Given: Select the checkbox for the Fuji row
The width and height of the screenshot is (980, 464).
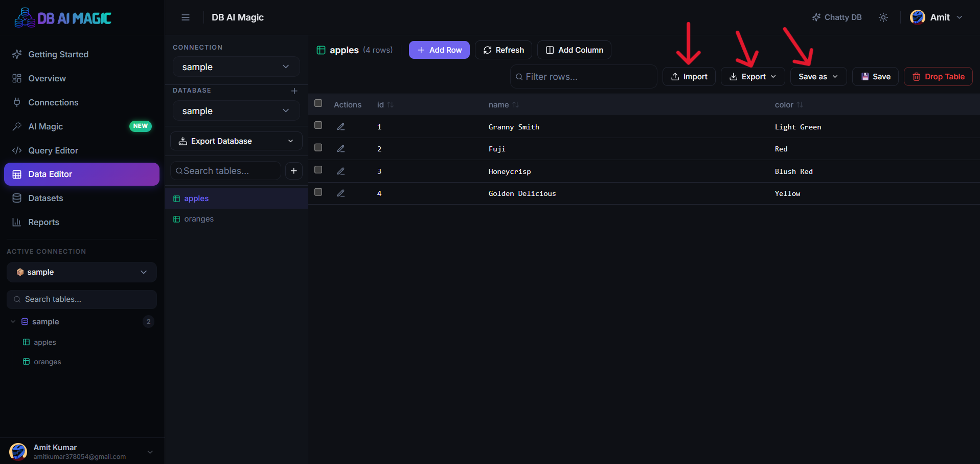Looking at the screenshot, I should (318, 148).
